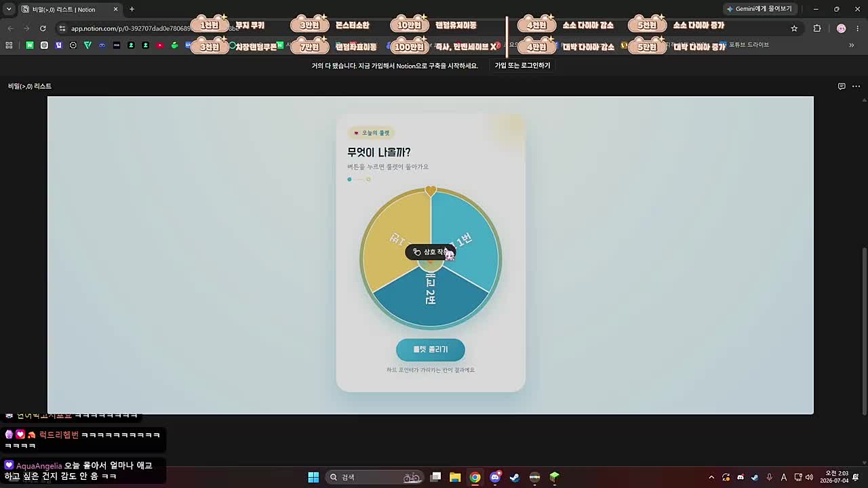Open the Gemini에게 물어보기 button

point(759,9)
